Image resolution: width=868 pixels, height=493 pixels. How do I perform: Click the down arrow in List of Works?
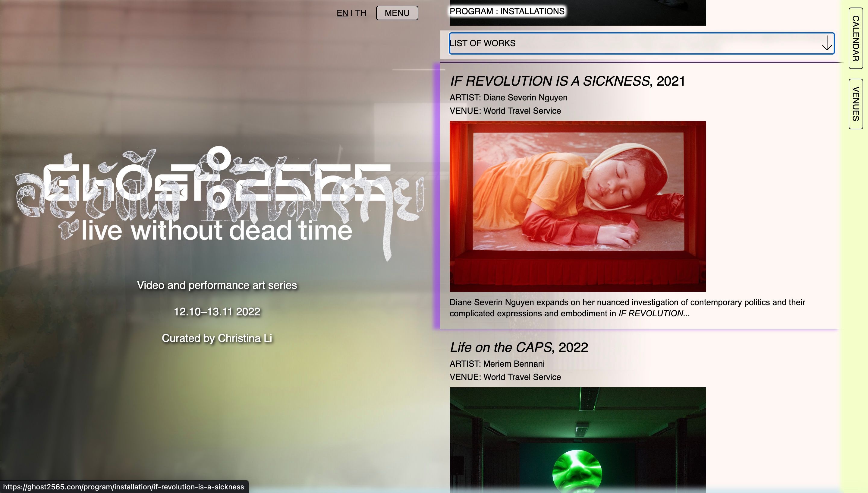(827, 43)
